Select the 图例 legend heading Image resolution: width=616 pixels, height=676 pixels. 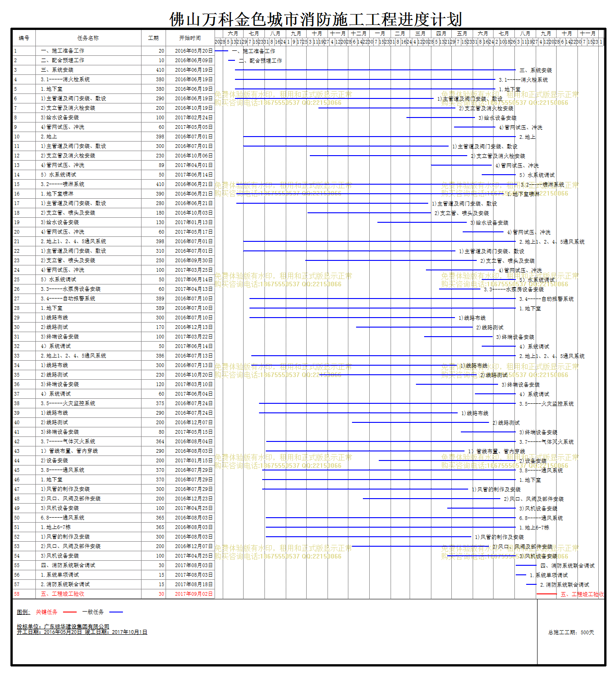24,612
